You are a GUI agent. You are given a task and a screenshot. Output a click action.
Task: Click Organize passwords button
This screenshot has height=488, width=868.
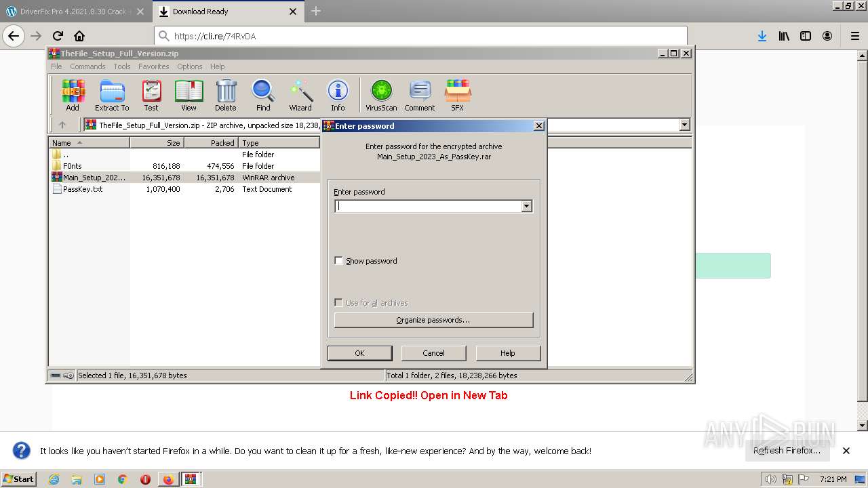(433, 320)
